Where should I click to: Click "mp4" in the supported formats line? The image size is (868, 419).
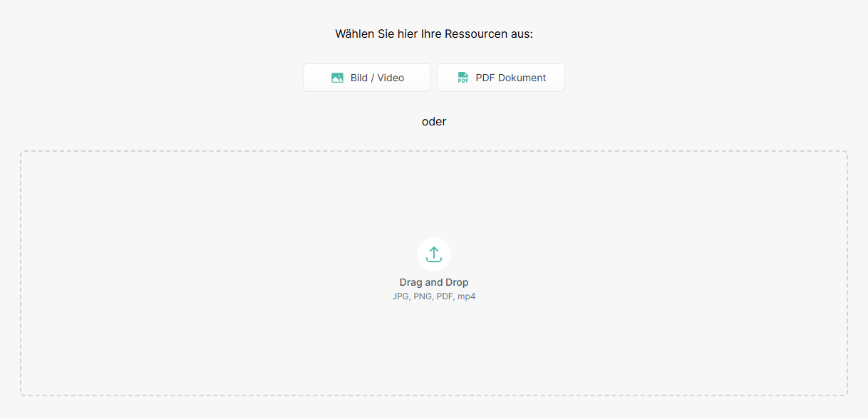[x=466, y=296]
